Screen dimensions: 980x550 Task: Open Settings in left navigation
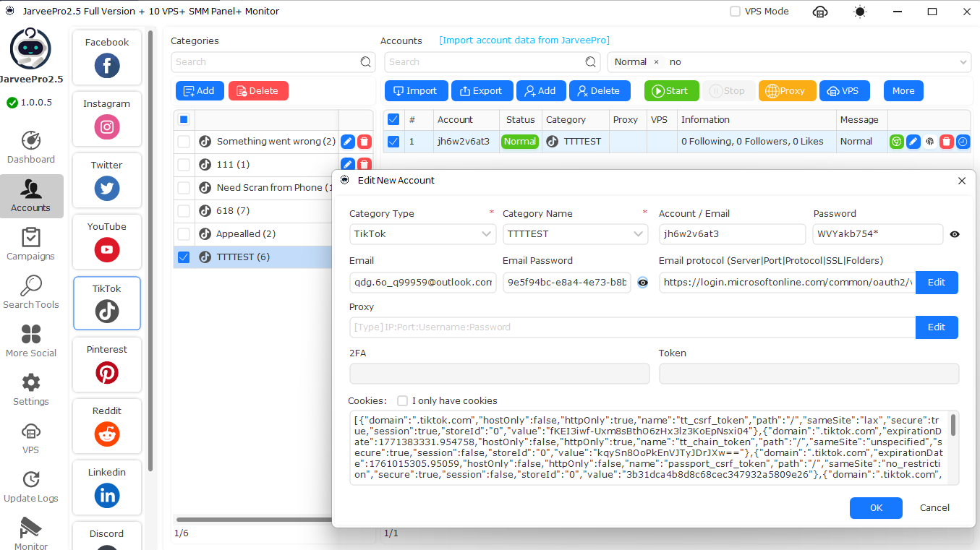pos(31,389)
